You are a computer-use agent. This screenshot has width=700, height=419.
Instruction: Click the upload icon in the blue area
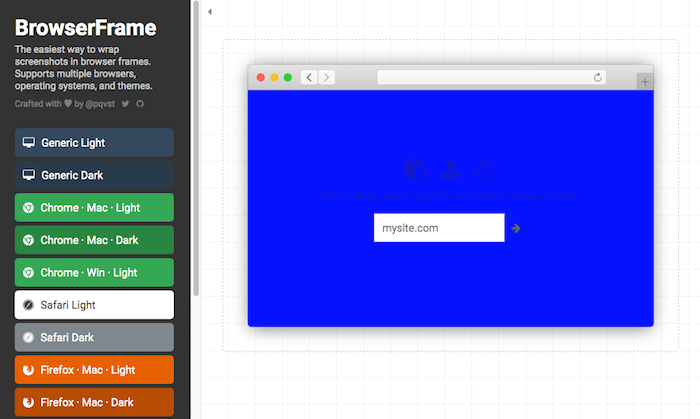pyautogui.click(x=450, y=169)
